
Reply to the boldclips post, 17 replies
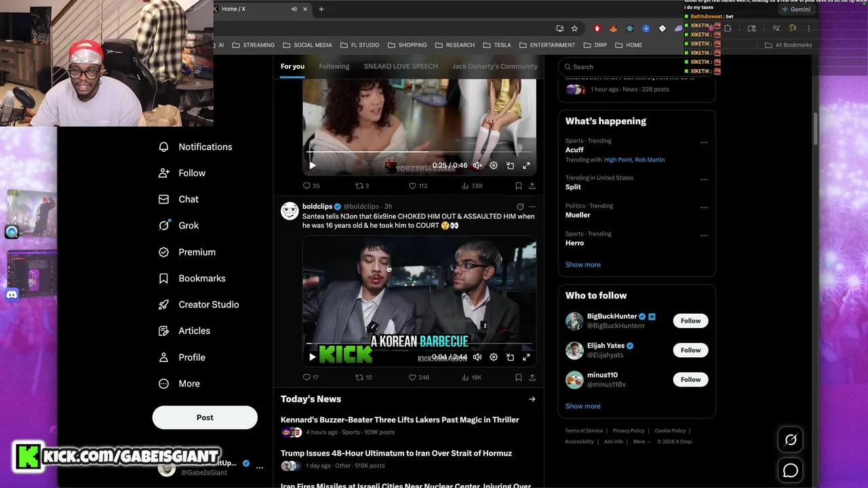(311, 378)
